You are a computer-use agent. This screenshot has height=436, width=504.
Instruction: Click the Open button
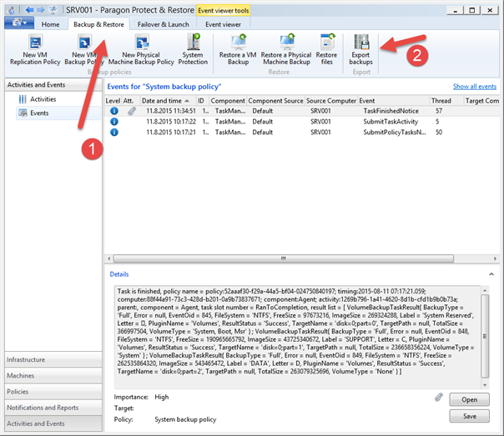pyautogui.click(x=469, y=399)
